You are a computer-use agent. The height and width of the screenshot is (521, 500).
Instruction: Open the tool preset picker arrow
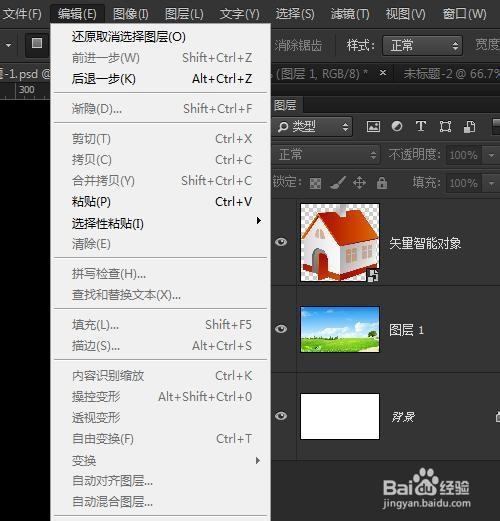point(9,45)
